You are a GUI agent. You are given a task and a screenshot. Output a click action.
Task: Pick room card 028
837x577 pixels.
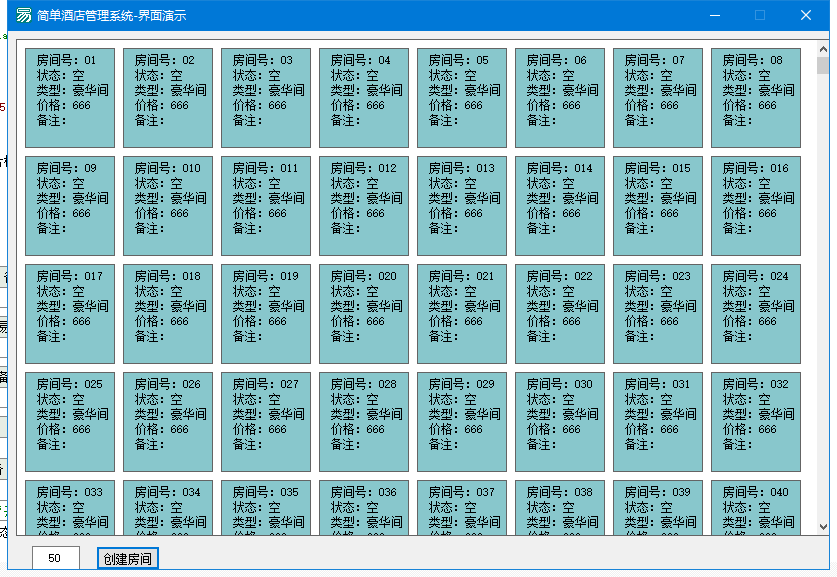pyautogui.click(x=364, y=422)
